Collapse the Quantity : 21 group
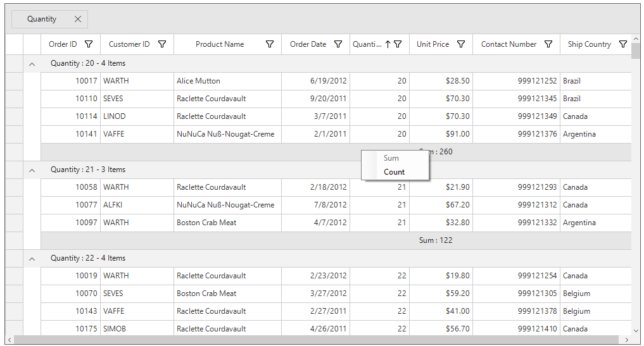 pyautogui.click(x=32, y=170)
